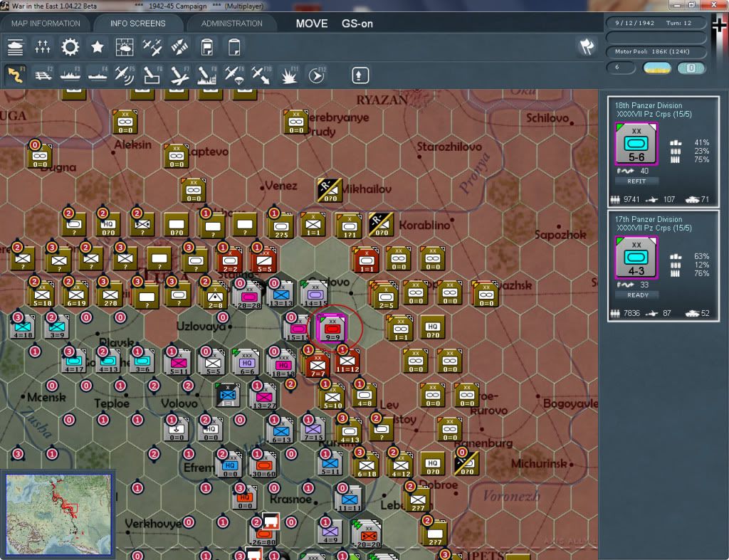Open the production gear icon

coord(70,48)
